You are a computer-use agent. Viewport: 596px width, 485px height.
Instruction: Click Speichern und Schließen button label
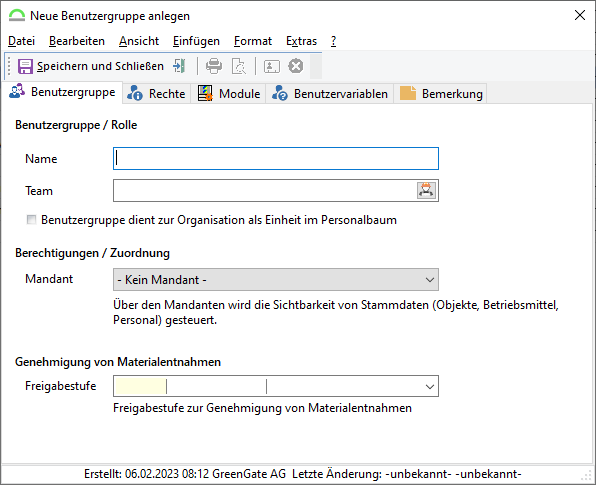pos(100,66)
